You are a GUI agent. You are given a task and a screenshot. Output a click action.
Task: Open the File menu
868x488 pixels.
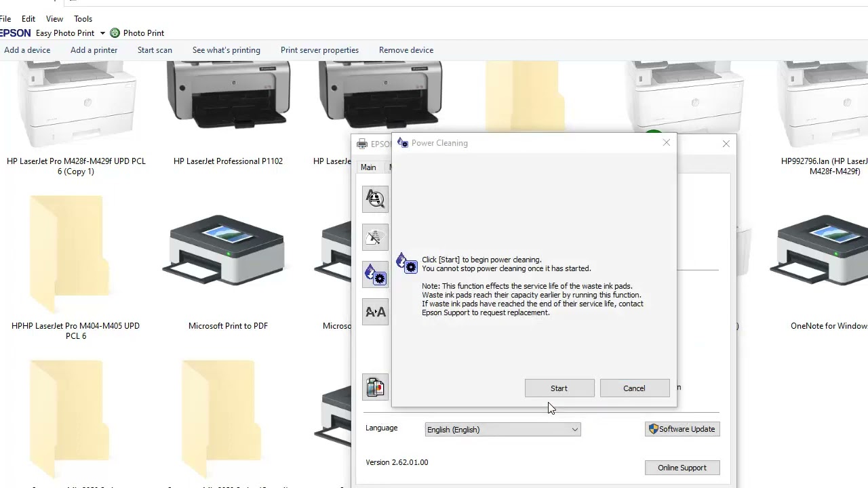(x=5, y=19)
